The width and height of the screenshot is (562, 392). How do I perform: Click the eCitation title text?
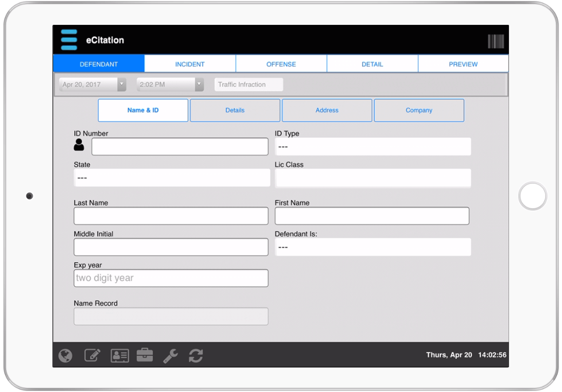pos(105,40)
